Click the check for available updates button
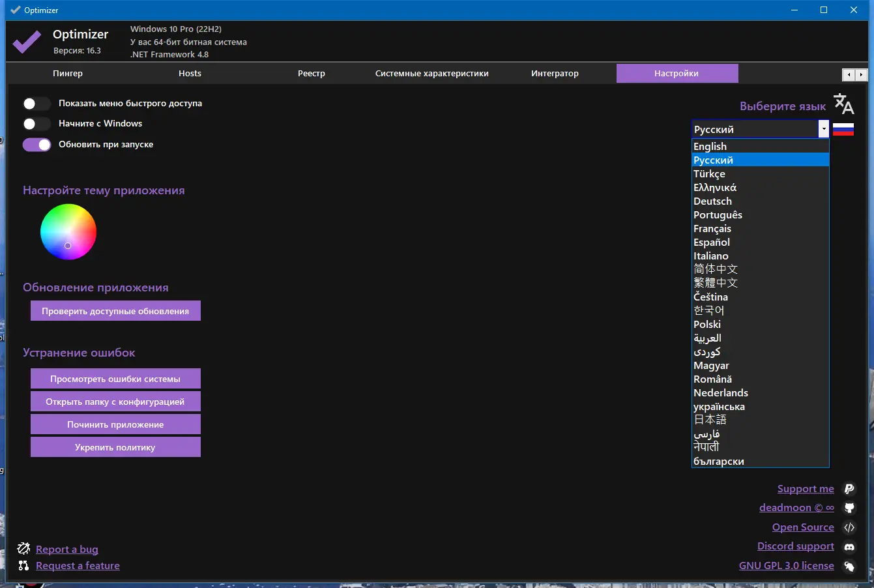Screen dimensions: 874x588 click(x=115, y=311)
